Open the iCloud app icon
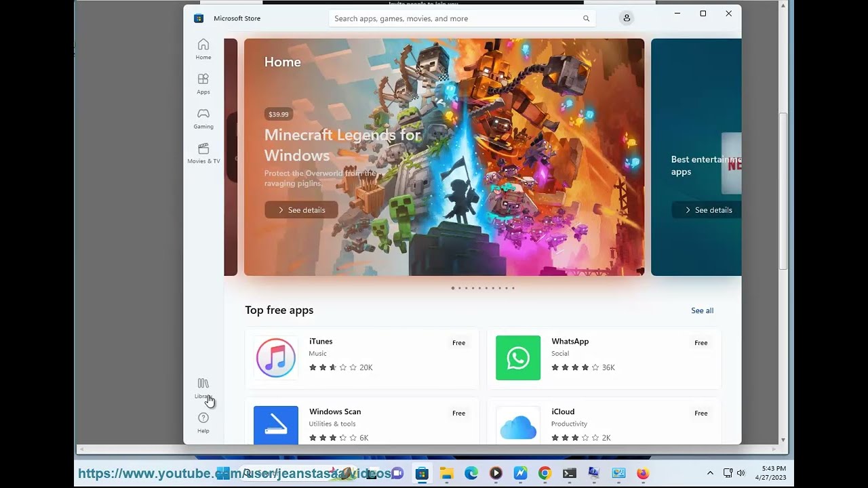This screenshot has width=868, height=488. (518, 425)
